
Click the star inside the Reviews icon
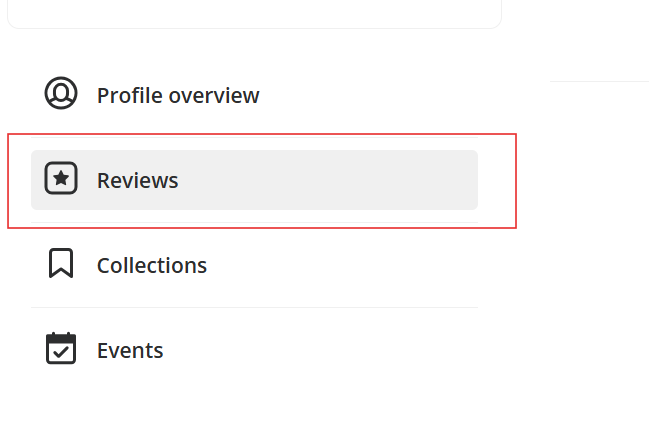(61, 180)
